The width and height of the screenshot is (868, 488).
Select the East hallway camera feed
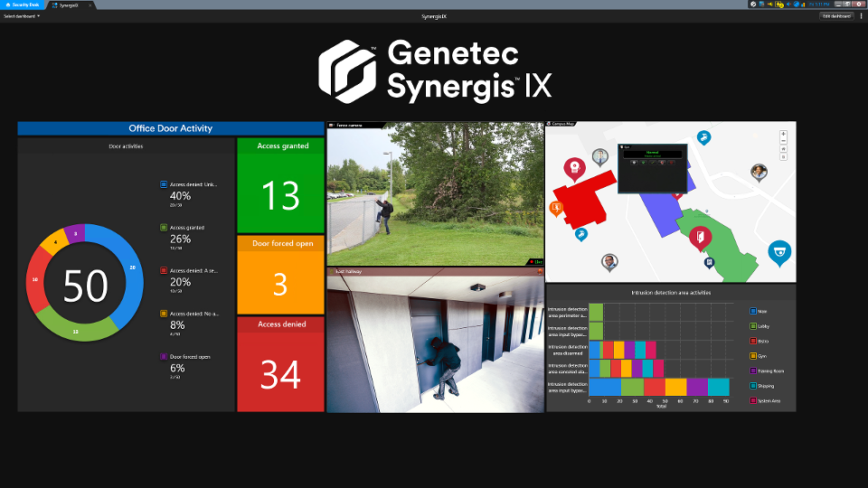(x=436, y=343)
